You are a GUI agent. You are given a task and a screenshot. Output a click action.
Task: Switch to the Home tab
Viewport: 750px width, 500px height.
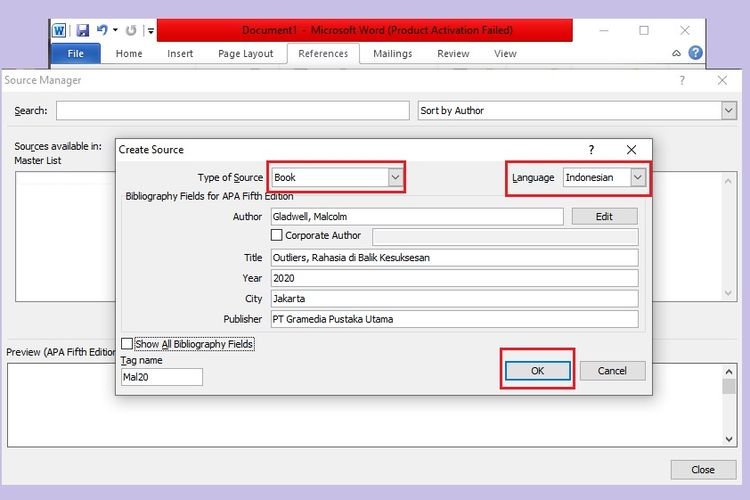pos(129,54)
